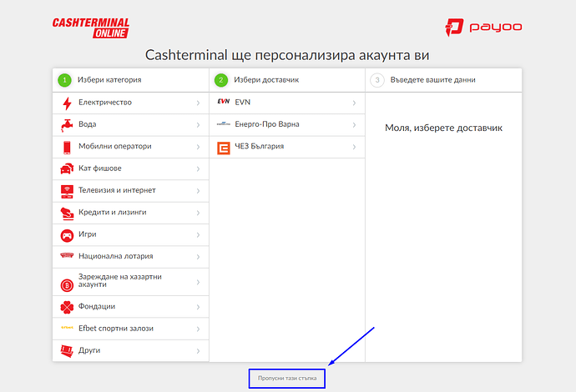The width and height of the screenshot is (576, 392).
Task: Choose the Телевизия и интернет label
Action: (x=117, y=190)
